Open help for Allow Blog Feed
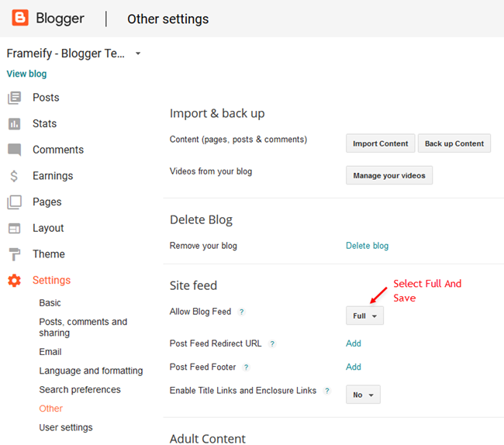Image resolution: width=504 pixels, height=445 pixels. click(x=241, y=312)
